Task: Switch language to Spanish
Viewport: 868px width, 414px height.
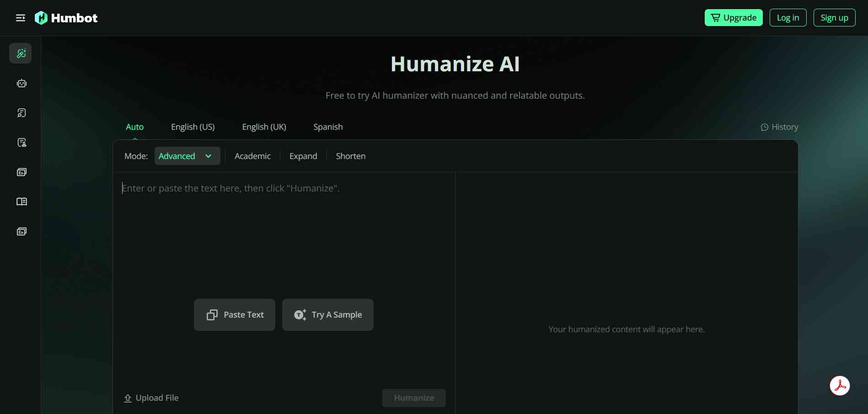Action: point(327,127)
